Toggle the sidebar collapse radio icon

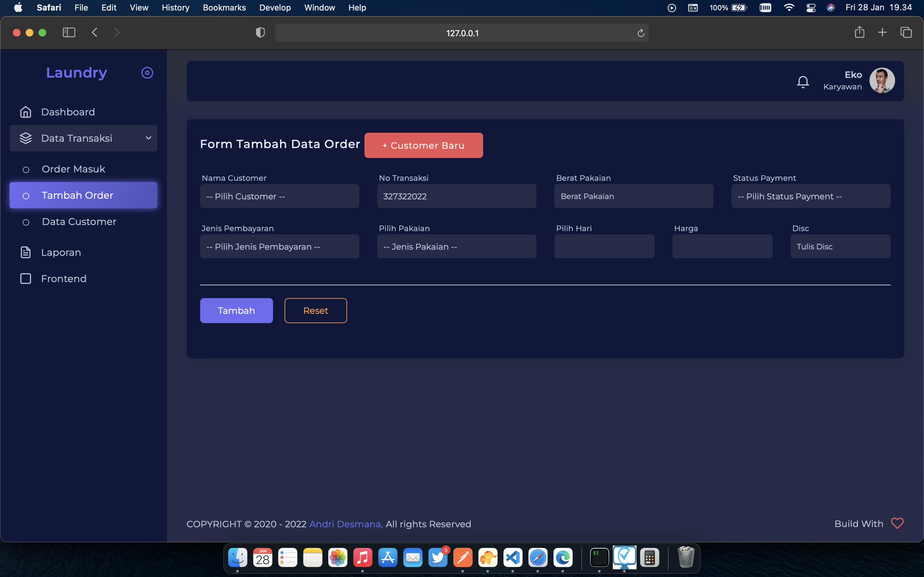tap(147, 73)
